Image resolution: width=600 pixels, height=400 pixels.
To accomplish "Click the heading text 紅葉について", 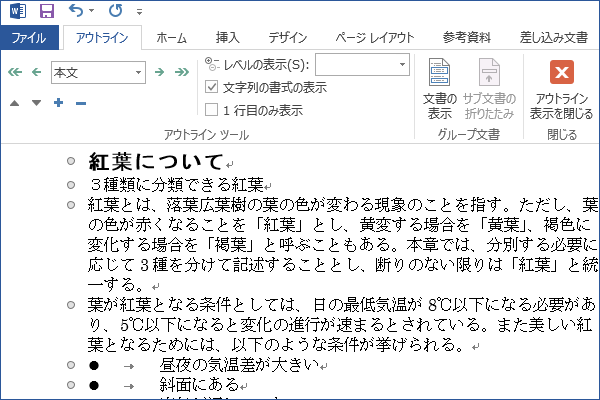I will [x=155, y=161].
